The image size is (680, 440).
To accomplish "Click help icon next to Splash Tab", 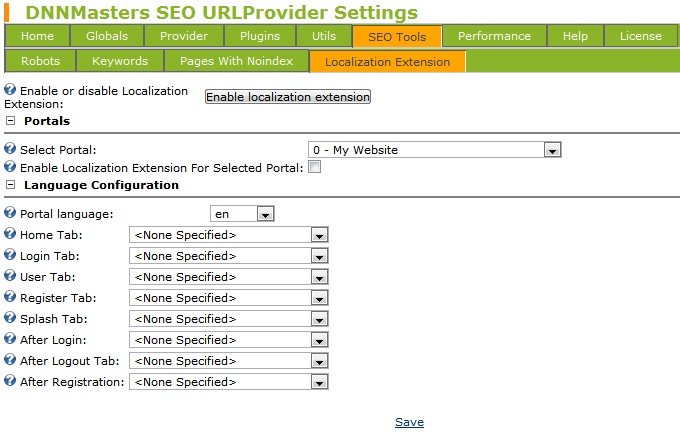I will [x=10, y=318].
